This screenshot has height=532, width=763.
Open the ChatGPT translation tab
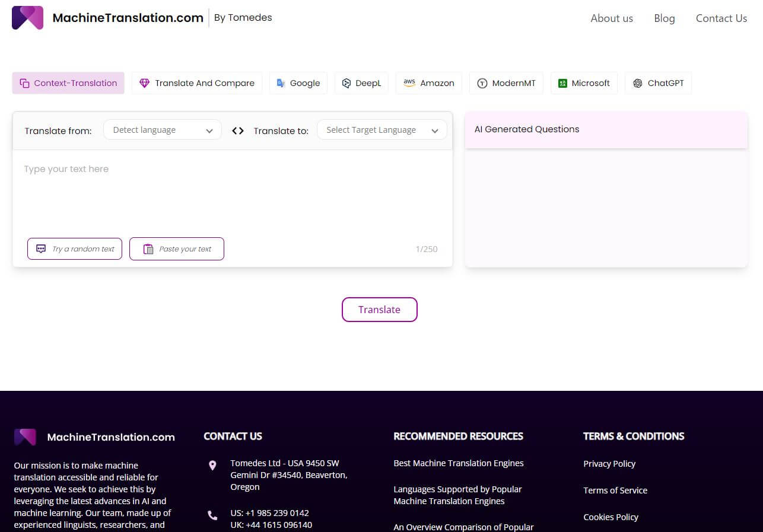(x=658, y=83)
